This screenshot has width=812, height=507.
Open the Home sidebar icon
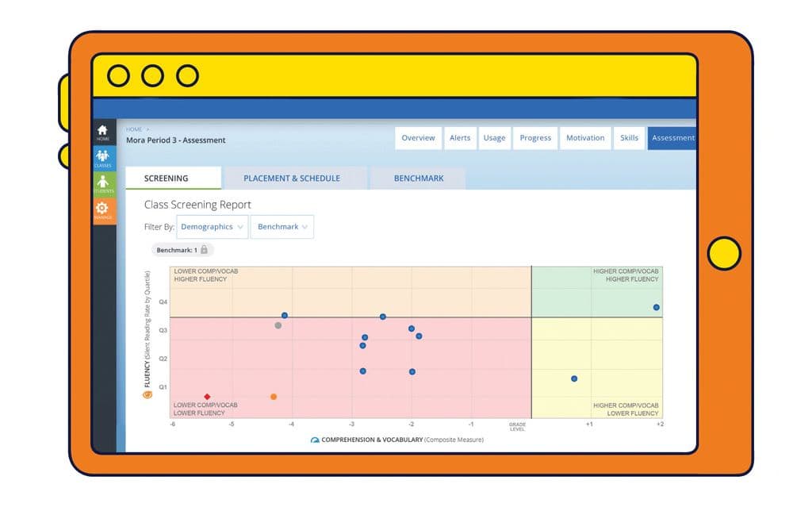(103, 133)
